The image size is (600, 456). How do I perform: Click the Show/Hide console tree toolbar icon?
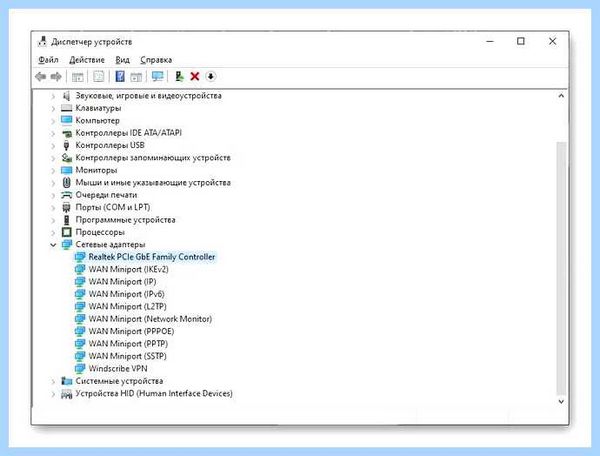coord(78,77)
